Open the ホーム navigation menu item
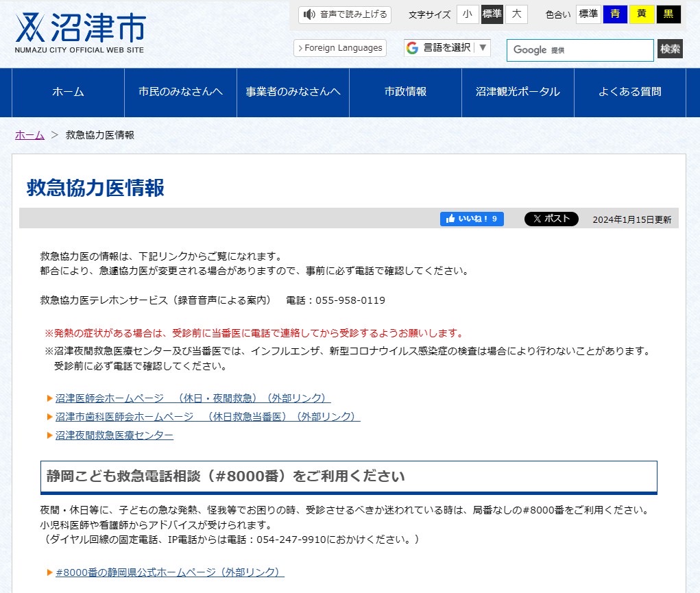The width and height of the screenshot is (700, 593). click(x=68, y=93)
